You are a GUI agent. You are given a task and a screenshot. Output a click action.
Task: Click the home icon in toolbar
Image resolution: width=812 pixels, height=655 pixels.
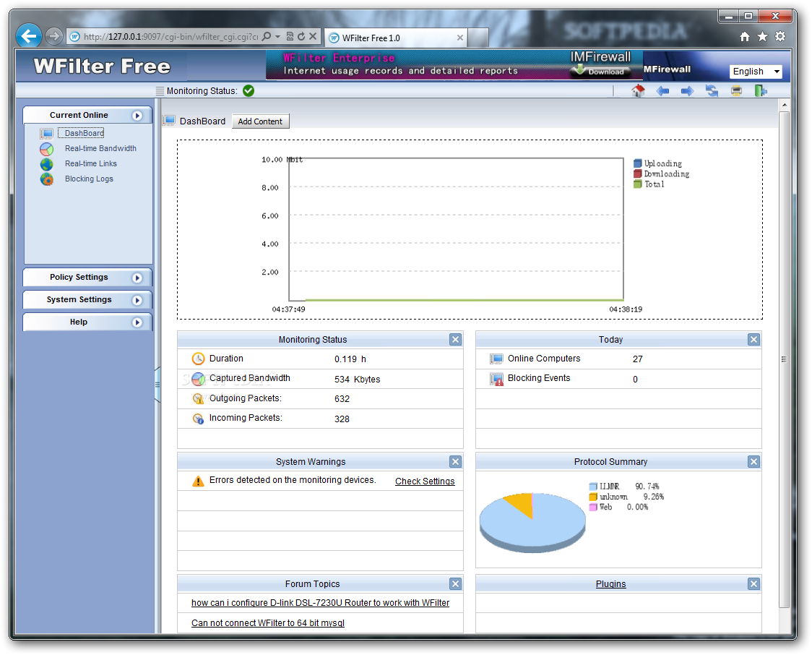pos(638,91)
